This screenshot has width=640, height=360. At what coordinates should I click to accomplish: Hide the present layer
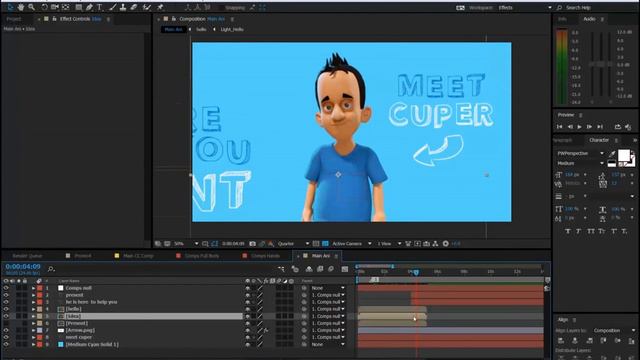6,295
